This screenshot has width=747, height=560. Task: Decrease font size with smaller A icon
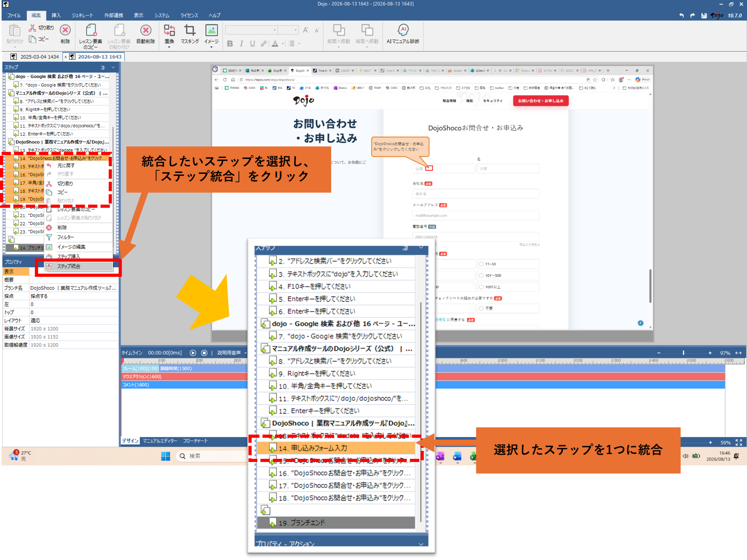[317, 31]
